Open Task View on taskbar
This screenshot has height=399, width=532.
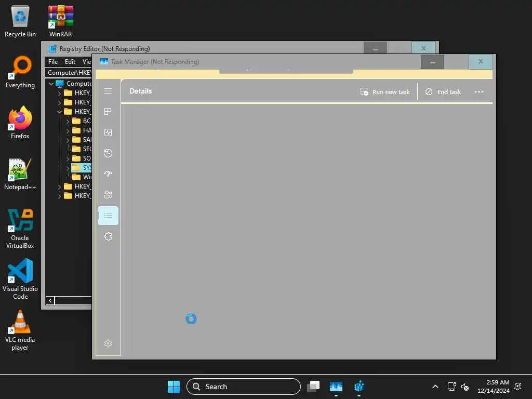point(313,387)
